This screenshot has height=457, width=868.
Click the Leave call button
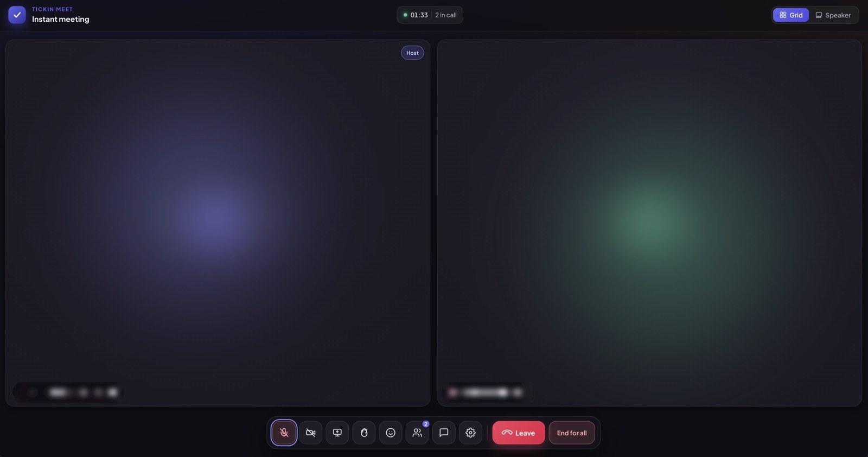[518, 433]
